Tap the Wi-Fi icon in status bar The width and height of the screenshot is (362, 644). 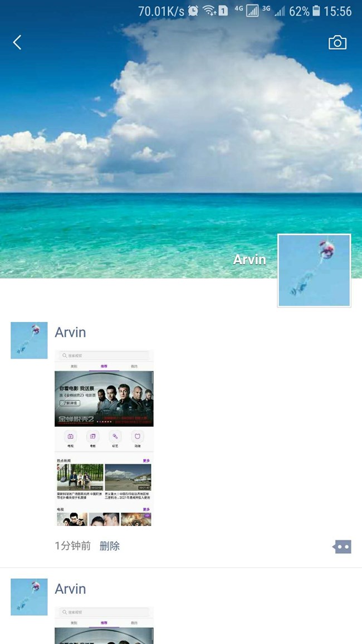pyautogui.click(x=209, y=11)
